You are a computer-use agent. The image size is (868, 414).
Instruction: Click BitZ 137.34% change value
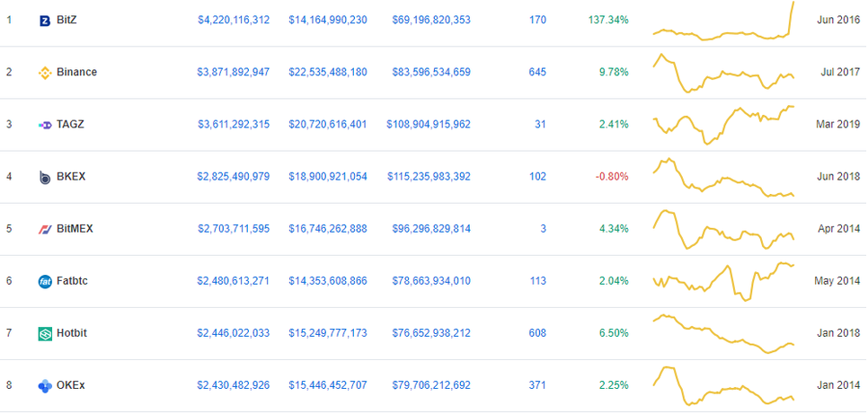point(608,20)
